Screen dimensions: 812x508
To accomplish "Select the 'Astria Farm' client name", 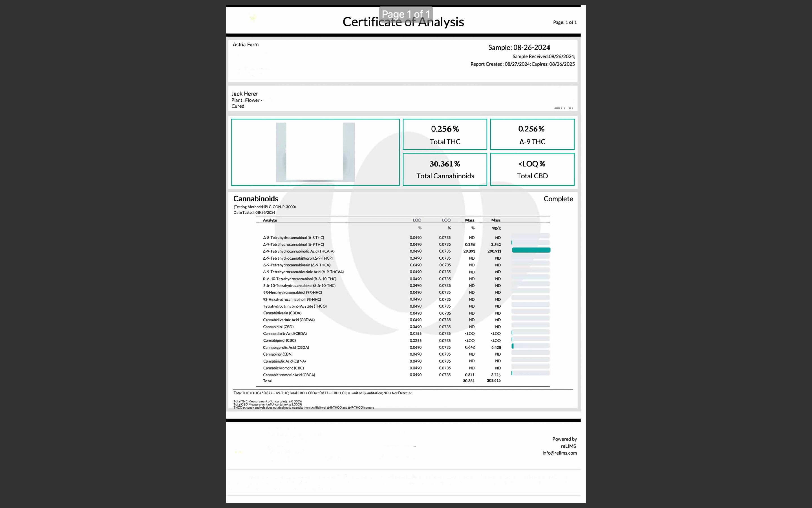I will (246, 44).
